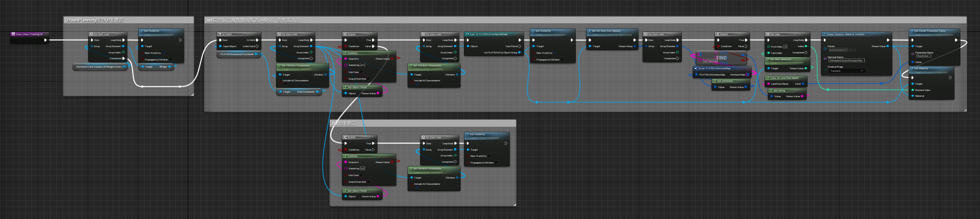Click resize handle of UrbanPlanning UI comment box
This screenshot has width=980, height=219.
tap(192, 95)
